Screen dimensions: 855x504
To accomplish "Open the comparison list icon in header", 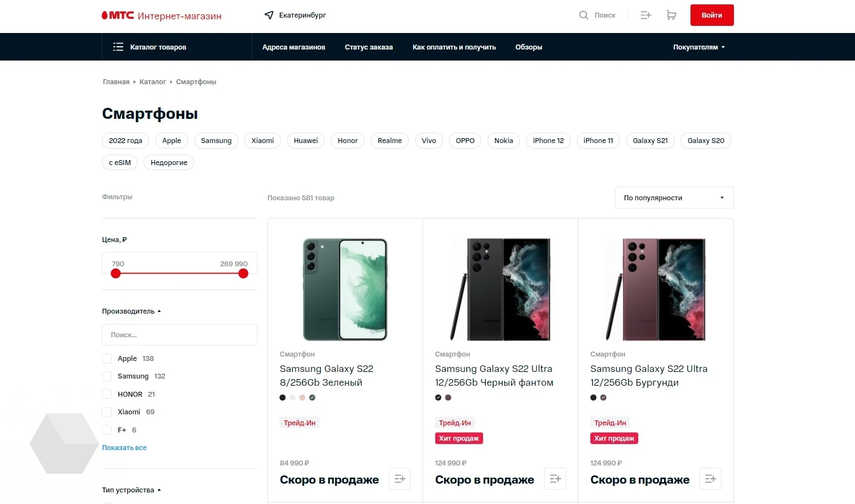I will point(646,15).
